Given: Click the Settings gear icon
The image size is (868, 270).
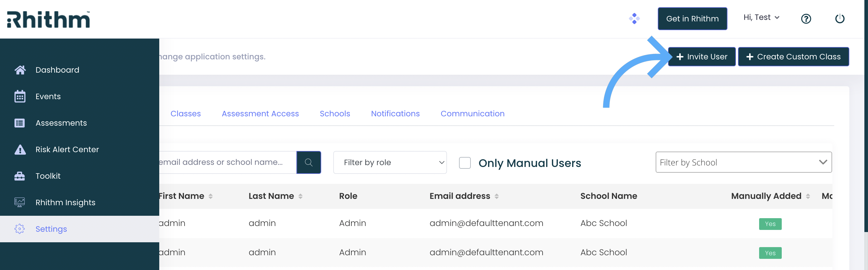Looking at the screenshot, I should click(20, 229).
